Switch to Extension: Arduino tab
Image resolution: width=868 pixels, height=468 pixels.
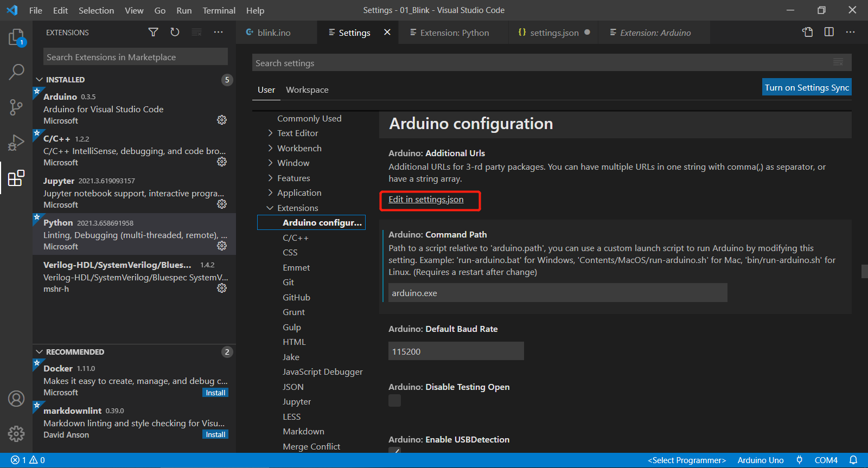point(655,33)
